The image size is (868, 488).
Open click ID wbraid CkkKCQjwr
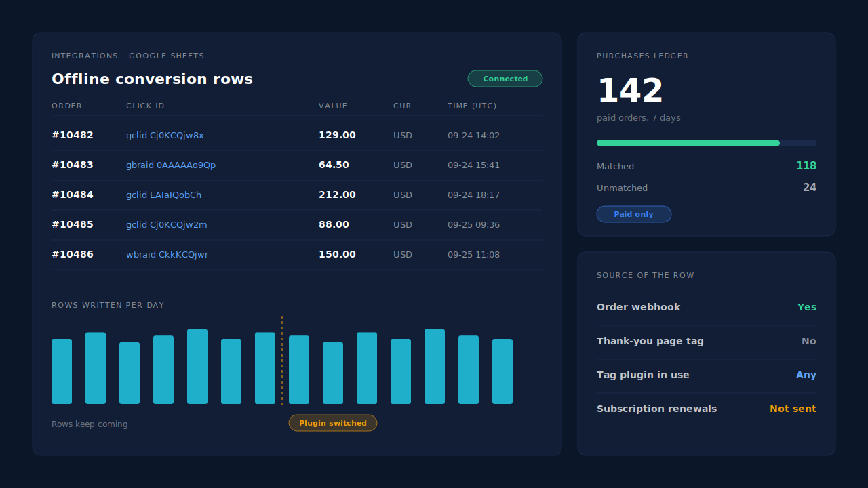tap(167, 255)
